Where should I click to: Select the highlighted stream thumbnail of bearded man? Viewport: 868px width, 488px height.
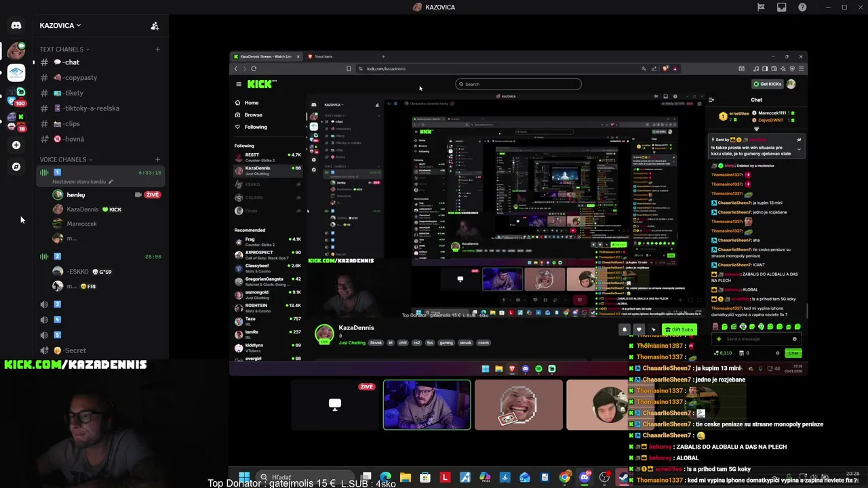click(427, 405)
